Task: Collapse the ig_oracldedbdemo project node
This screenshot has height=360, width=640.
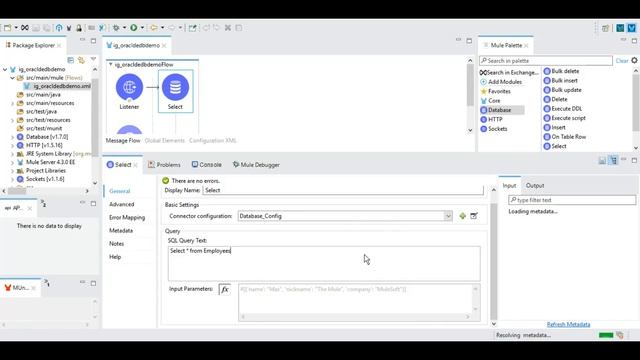Action: pyautogui.click(x=5, y=69)
